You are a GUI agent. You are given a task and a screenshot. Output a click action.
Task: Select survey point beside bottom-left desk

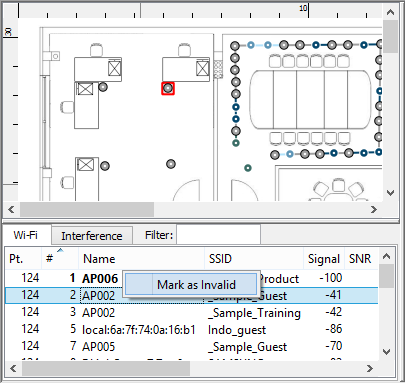105,166
